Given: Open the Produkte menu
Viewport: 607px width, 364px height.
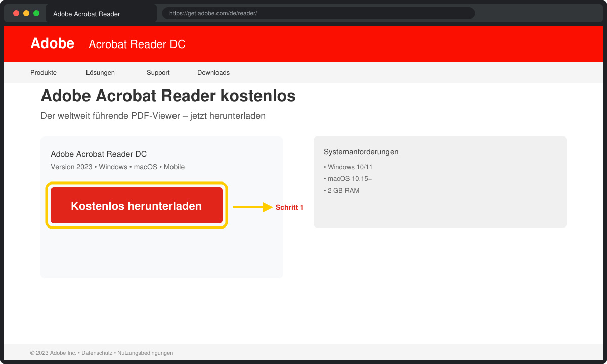Looking at the screenshot, I should point(44,73).
